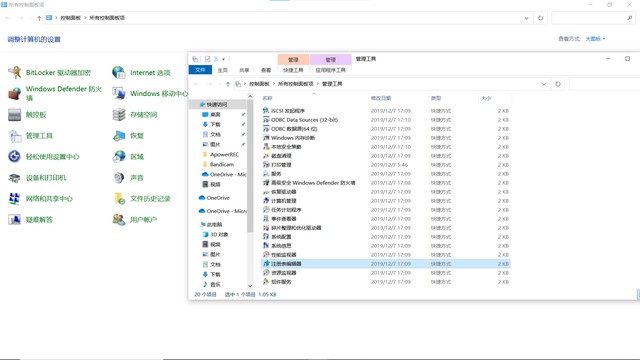Expand breadcrumb chevron after 所有控制面板项 in Explorer

click(318, 84)
